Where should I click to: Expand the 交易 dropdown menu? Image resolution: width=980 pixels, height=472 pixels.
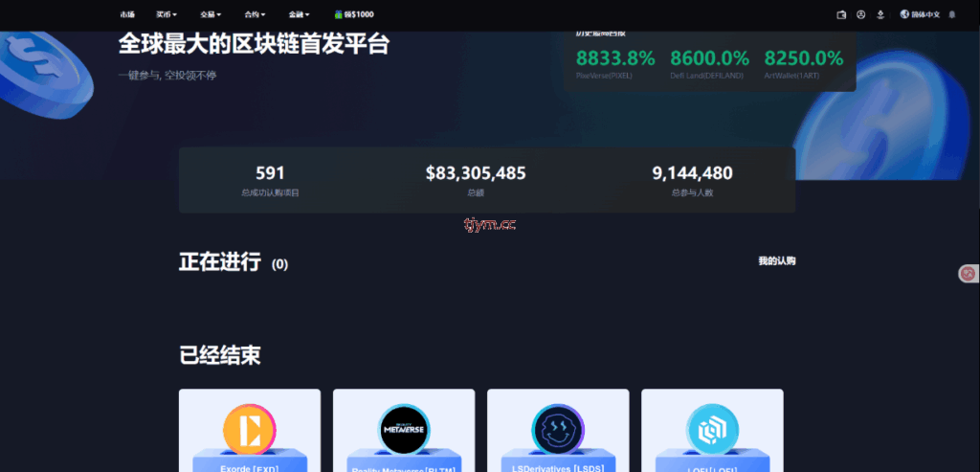211,15
